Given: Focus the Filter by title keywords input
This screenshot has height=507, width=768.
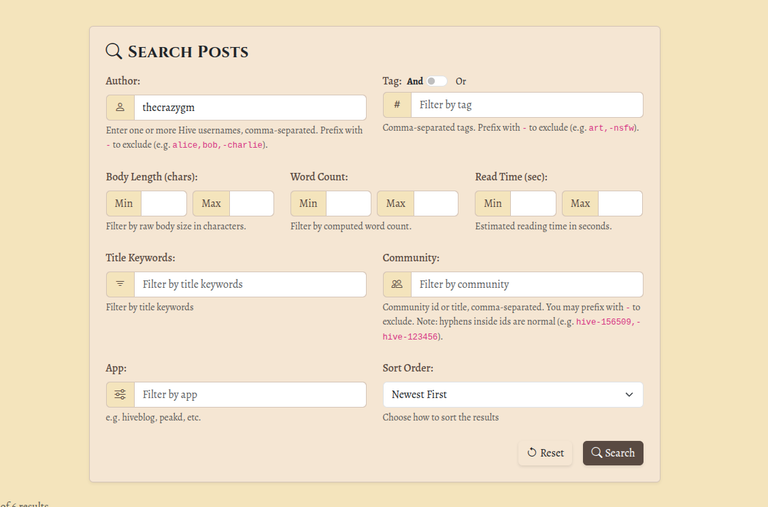Looking at the screenshot, I should [250, 284].
